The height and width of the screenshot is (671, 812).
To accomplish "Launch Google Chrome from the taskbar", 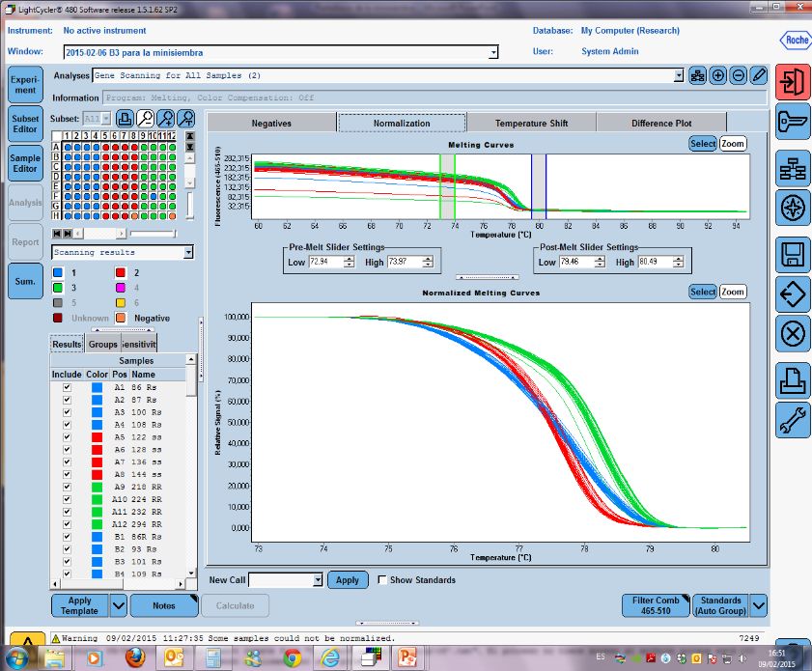I will (x=293, y=657).
